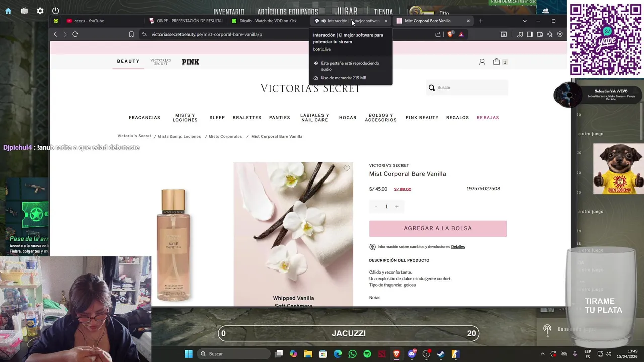Click power icon in game menu
The width and height of the screenshot is (644, 362).
click(x=56, y=11)
